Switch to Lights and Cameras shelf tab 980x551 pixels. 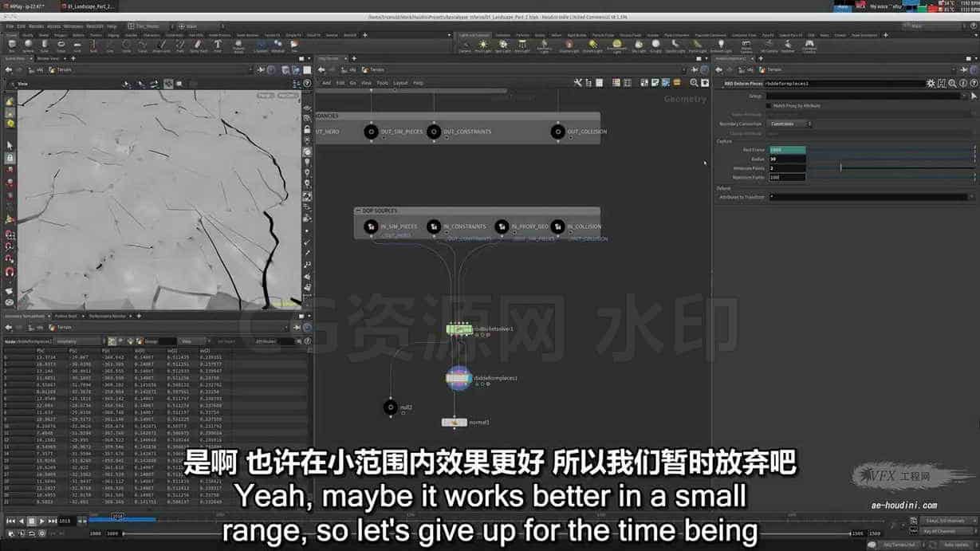[474, 35]
